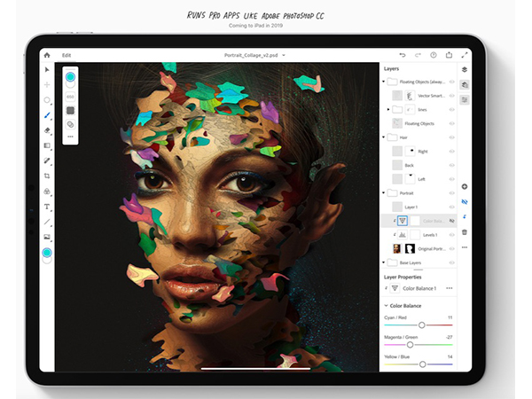Viewport: 532px width, 399px height.
Task: Open the Edit menu
Action: [66, 55]
